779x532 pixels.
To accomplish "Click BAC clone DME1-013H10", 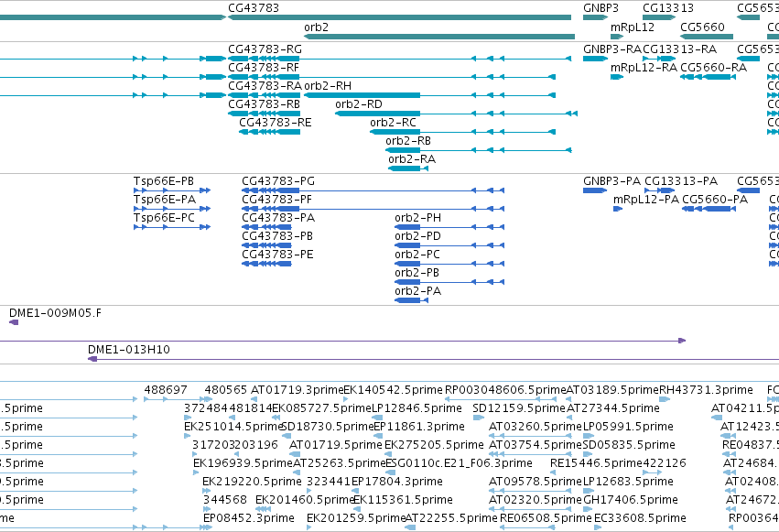I will tap(129, 350).
